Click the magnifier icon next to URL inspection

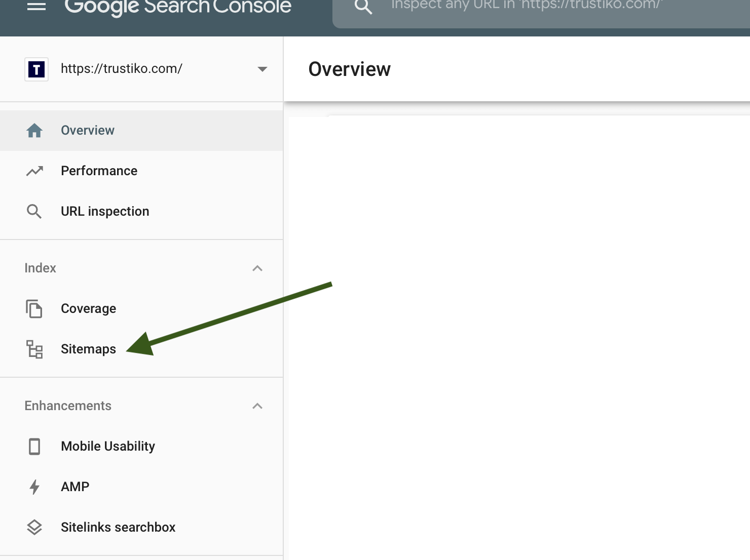click(34, 211)
